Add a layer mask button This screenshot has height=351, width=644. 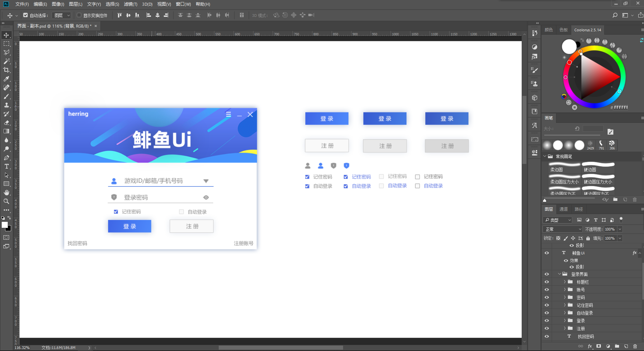coord(599,346)
